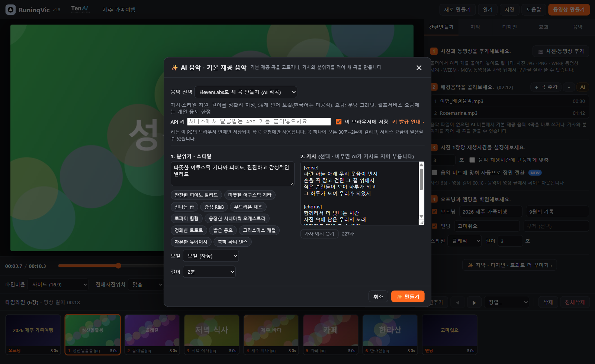The height and width of the screenshot is (364, 595).
Task: Play the timeline preview
Action: pos(474,302)
